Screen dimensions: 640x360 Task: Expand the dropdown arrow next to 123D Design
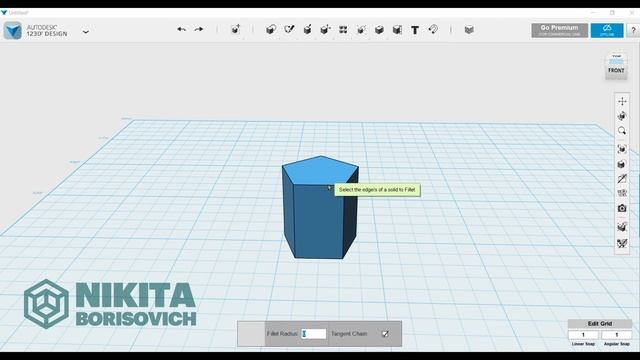pyautogui.click(x=86, y=31)
